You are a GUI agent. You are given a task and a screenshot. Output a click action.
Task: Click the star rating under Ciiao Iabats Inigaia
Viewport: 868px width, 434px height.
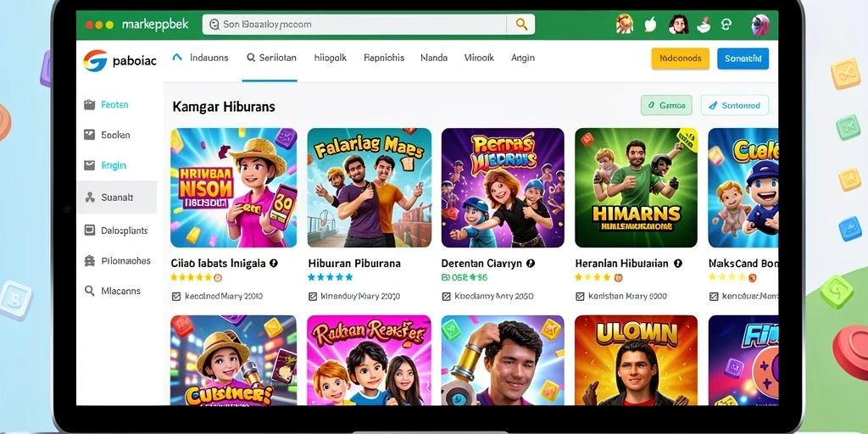coord(197,278)
